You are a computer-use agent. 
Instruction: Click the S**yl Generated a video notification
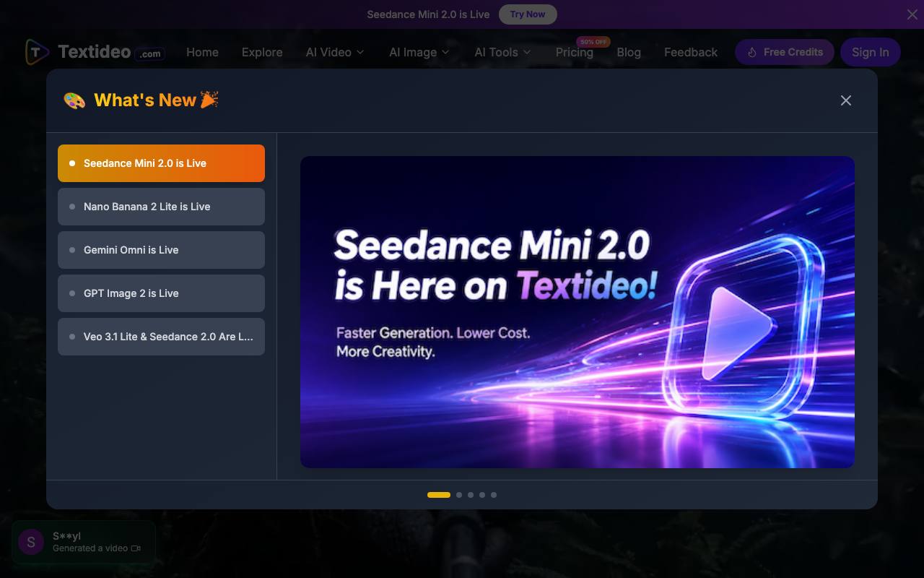(x=84, y=542)
